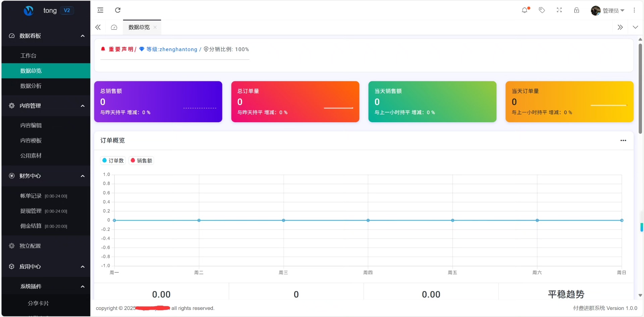Click the dashboard home tab icon
The width and height of the screenshot is (644, 317).
click(x=114, y=27)
